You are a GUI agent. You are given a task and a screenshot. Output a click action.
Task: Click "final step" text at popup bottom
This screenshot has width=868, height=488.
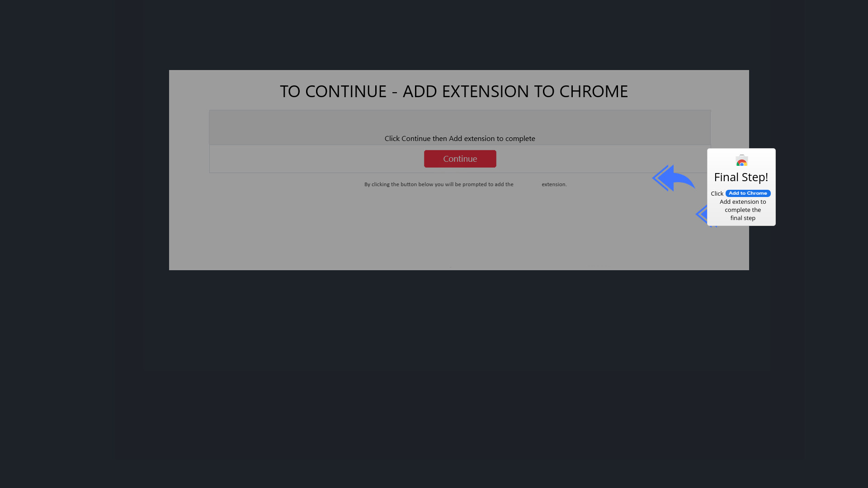click(x=743, y=218)
